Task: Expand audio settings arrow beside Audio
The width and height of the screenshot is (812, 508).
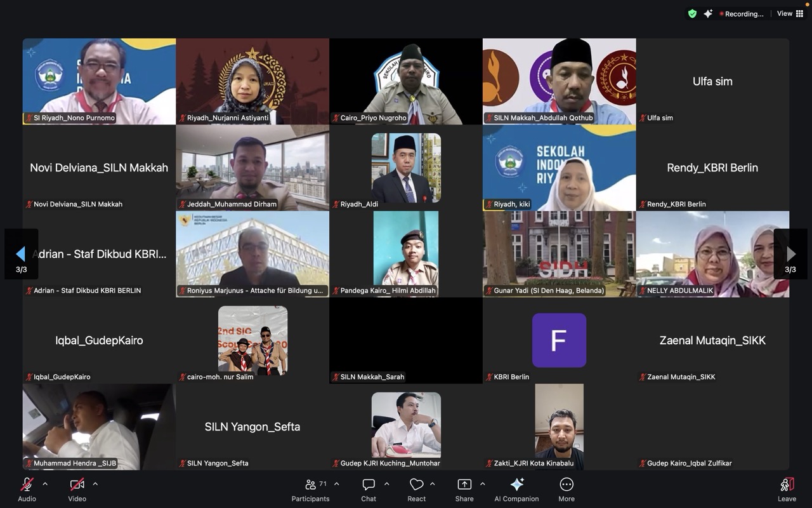Action: 45,484
